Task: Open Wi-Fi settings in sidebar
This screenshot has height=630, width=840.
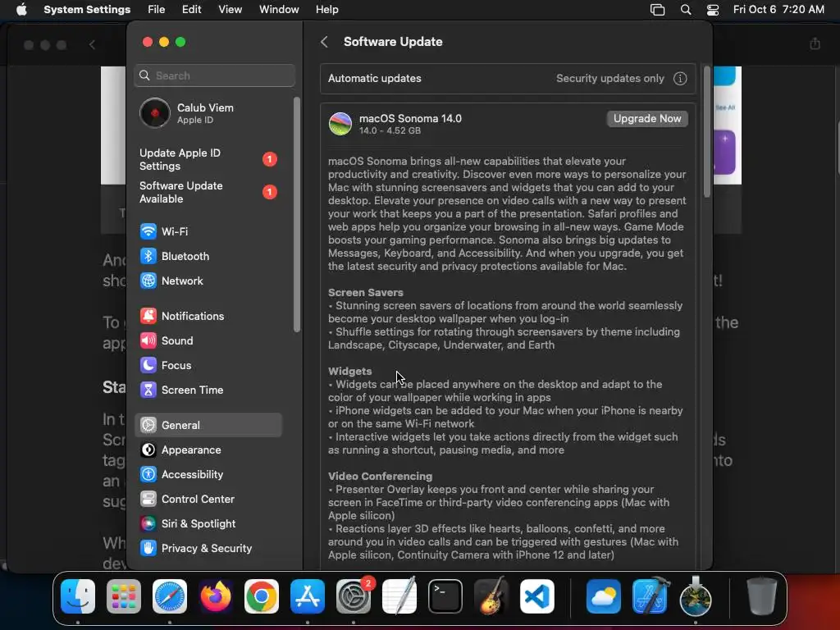Action: 208,231
